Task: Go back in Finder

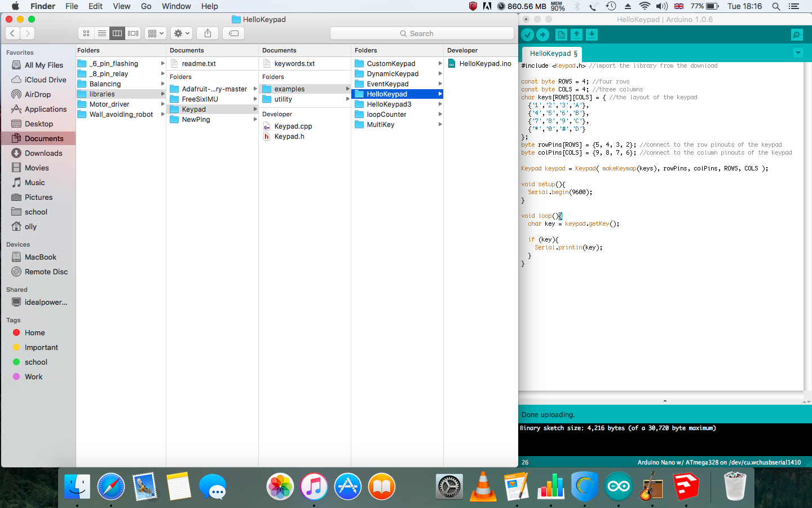Action: [12, 33]
